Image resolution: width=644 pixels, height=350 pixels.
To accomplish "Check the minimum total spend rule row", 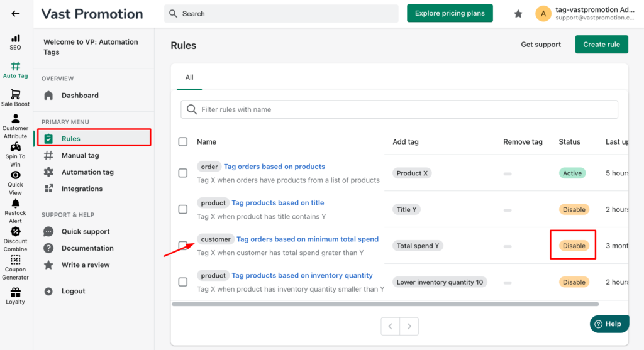I will pyautogui.click(x=183, y=246).
